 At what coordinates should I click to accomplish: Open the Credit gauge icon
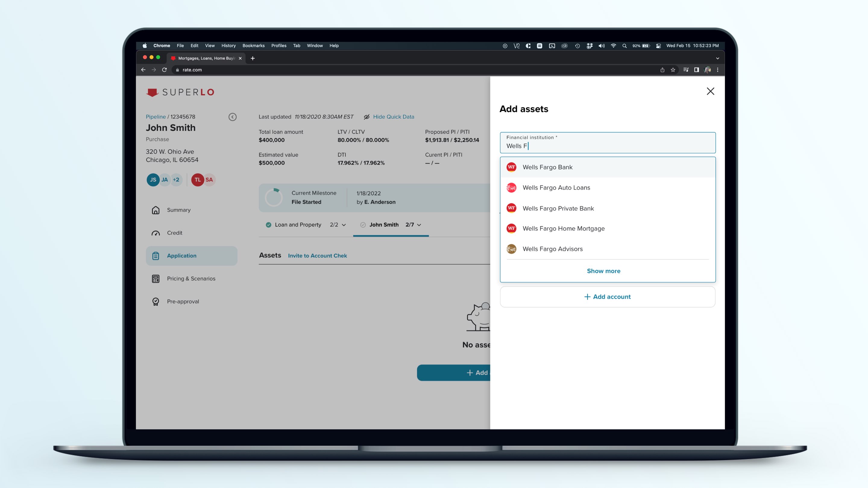click(156, 233)
